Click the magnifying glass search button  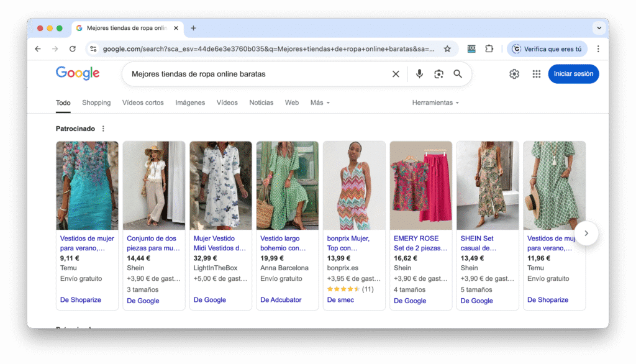[x=458, y=74]
